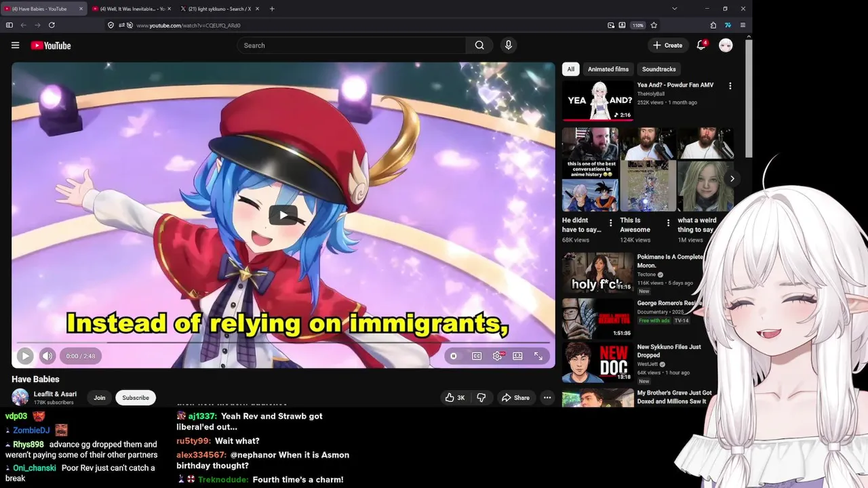Open more actions (three dots) below video
This screenshot has height=488, width=868.
point(547,398)
